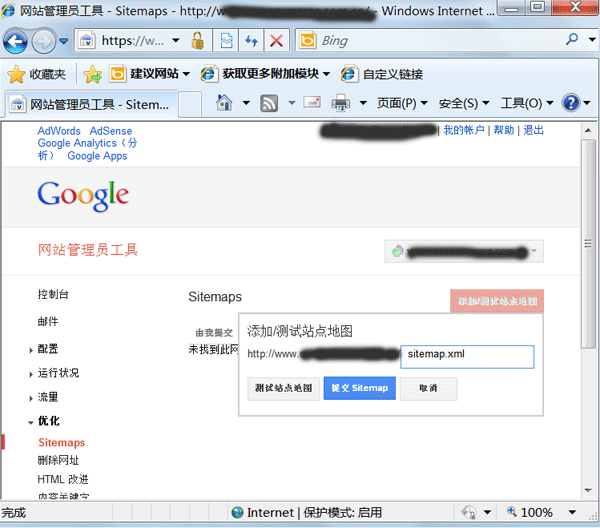Collapse the 优化 sidebar section
Screen dimensions: 600x528
tap(47, 421)
